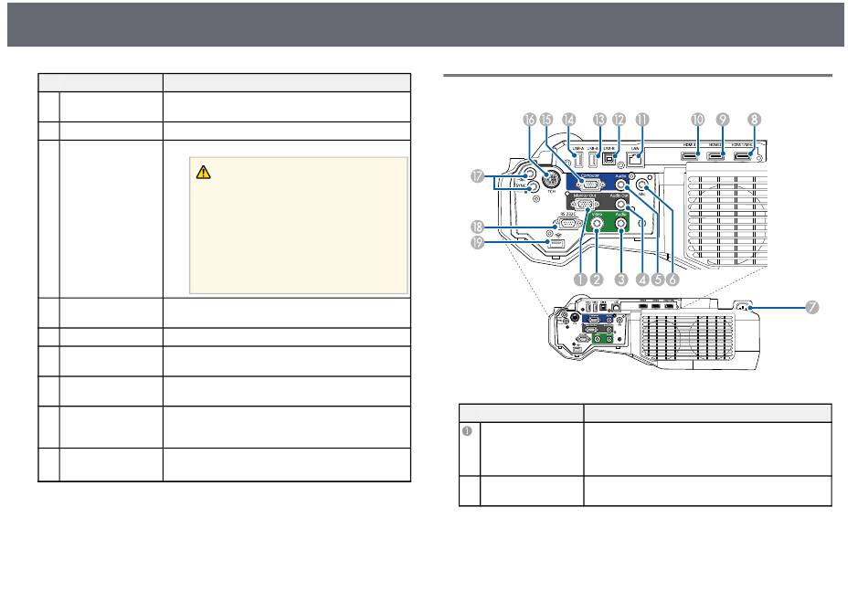This screenshot has height=602, width=868.
Task: Click callout number 15 in the diagram
Action: click(x=546, y=120)
